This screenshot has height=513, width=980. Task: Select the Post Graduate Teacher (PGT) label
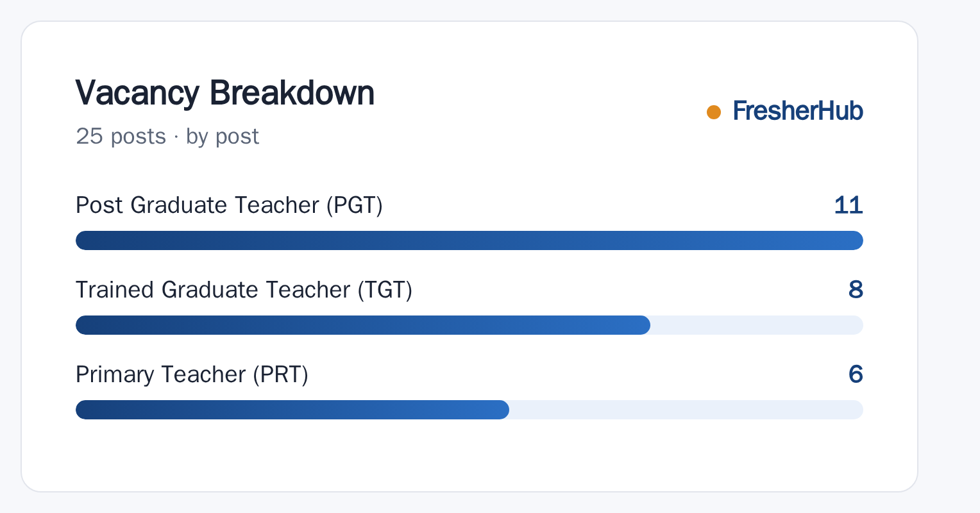tap(229, 205)
